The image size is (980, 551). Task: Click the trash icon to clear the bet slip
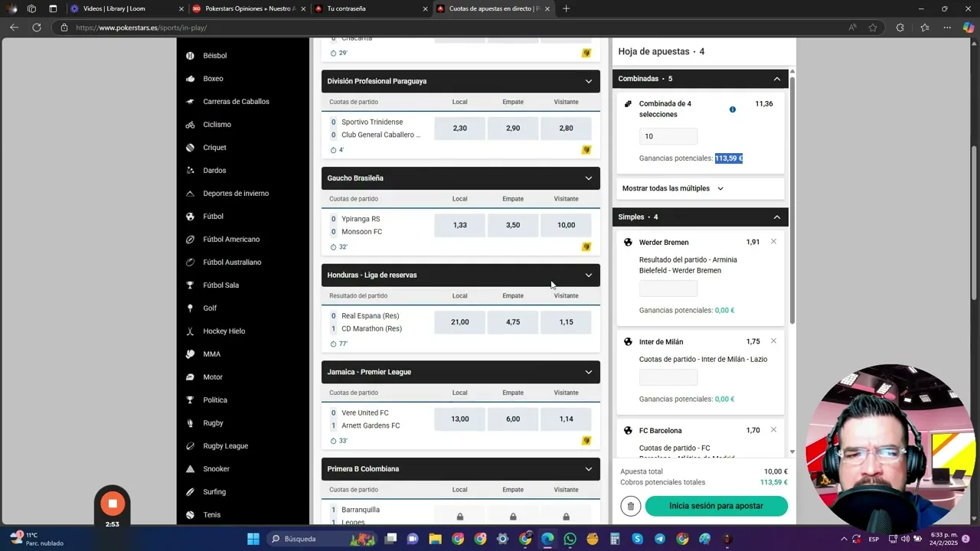click(x=631, y=506)
